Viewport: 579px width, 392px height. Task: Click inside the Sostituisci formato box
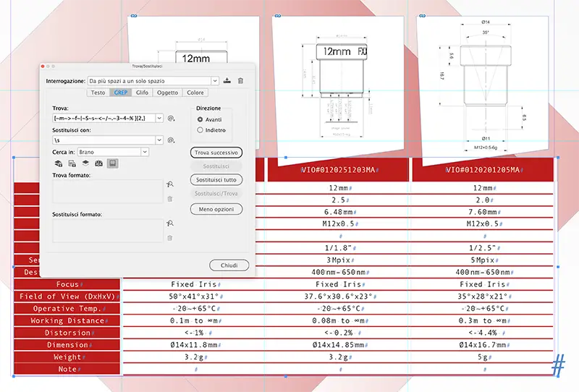107,231
